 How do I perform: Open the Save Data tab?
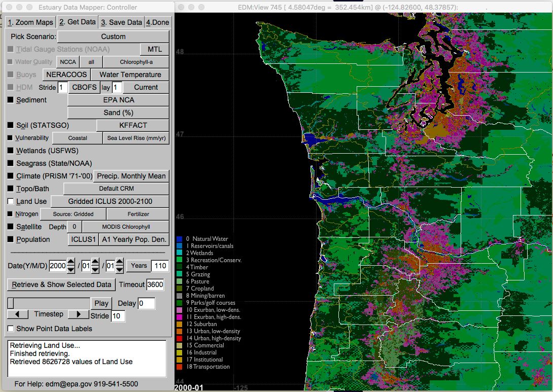pyautogui.click(x=121, y=22)
